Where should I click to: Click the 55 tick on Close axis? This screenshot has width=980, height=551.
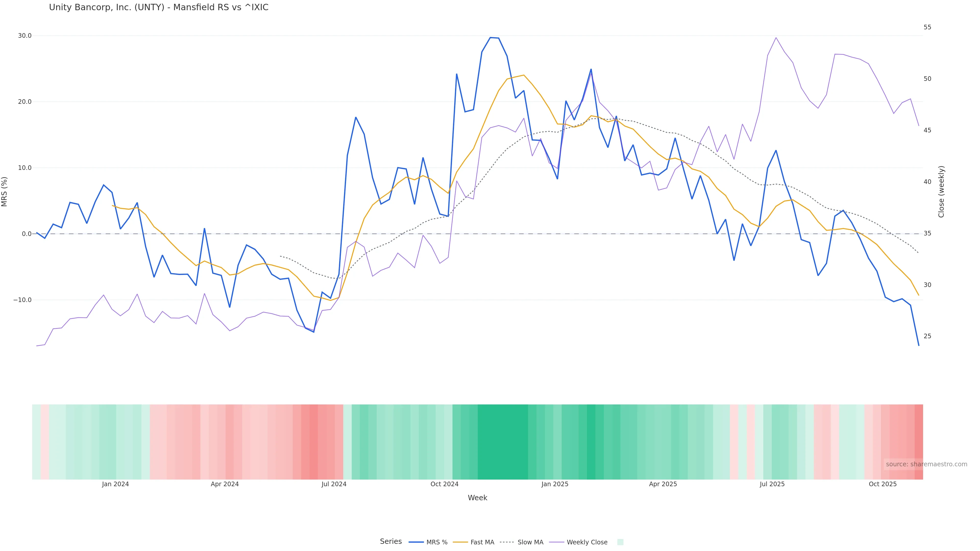tap(927, 27)
